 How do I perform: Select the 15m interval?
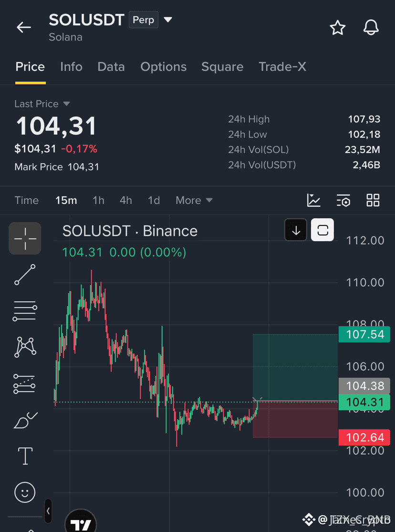click(x=66, y=200)
